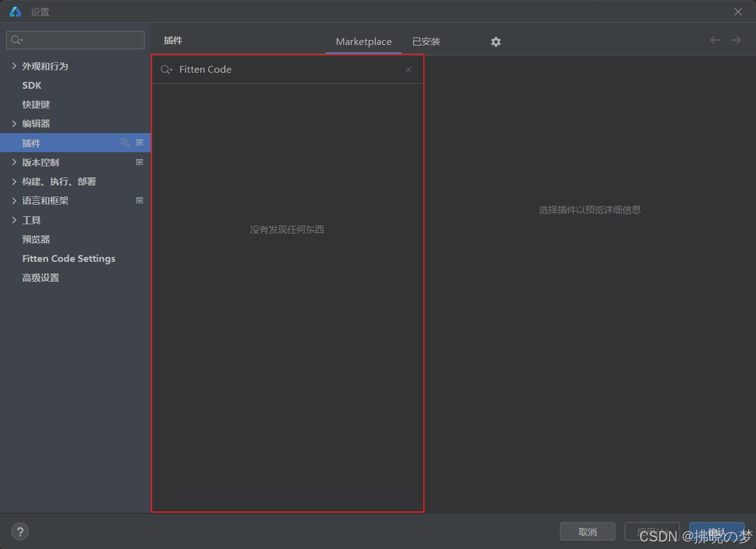Click the translate icon on 插件 row

pos(125,142)
